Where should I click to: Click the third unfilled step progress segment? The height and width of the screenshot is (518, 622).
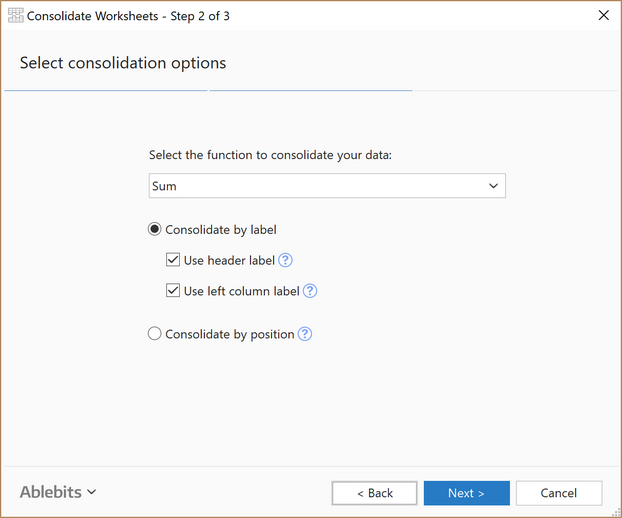[x=516, y=91]
